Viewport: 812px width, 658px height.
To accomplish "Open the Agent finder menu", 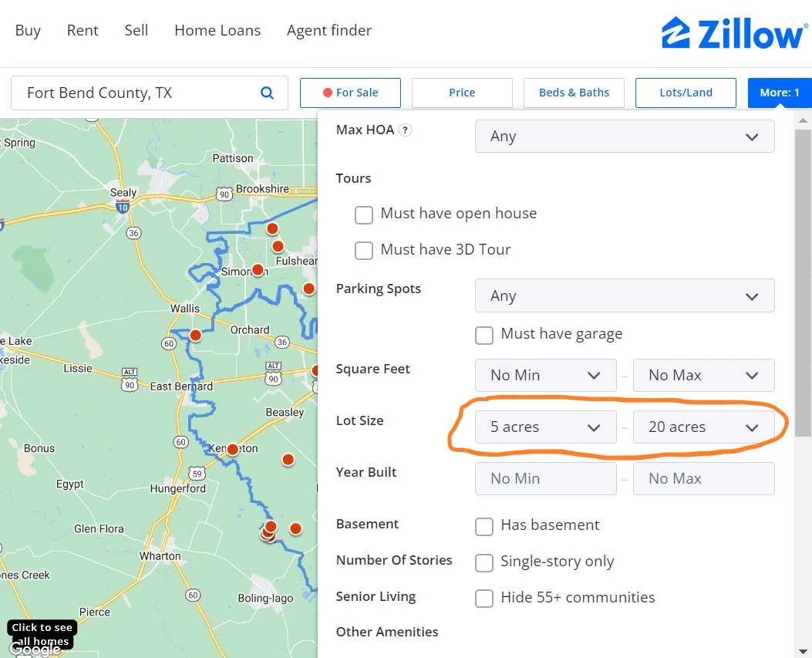I will (x=329, y=31).
